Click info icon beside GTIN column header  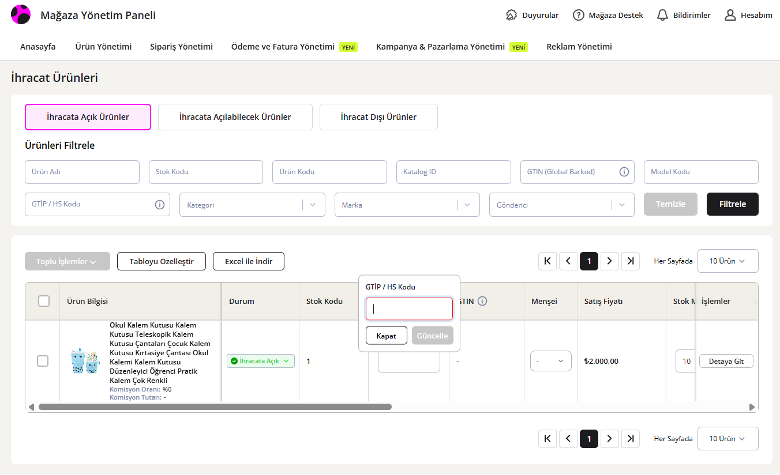click(x=482, y=301)
